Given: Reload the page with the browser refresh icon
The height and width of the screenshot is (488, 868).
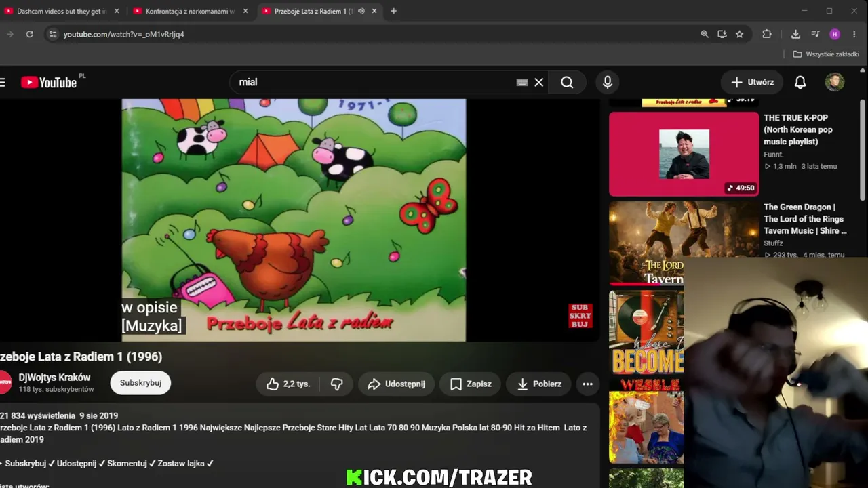Looking at the screenshot, I should pos(30,34).
